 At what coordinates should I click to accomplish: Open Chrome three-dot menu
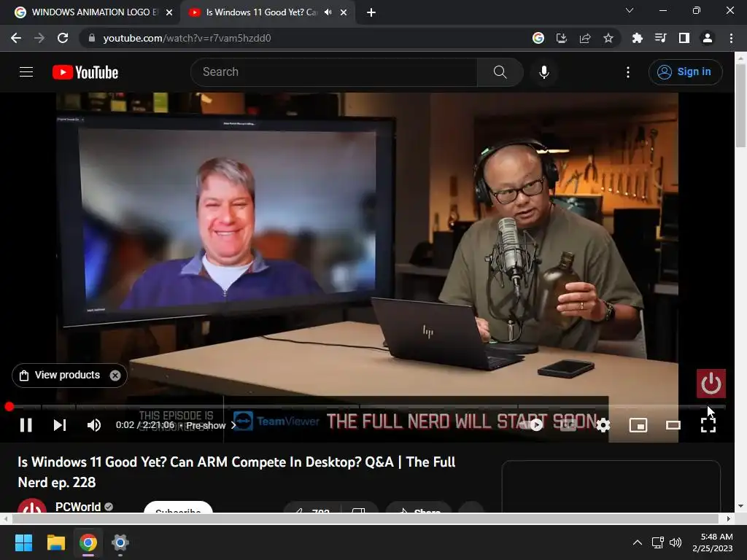coord(731,38)
